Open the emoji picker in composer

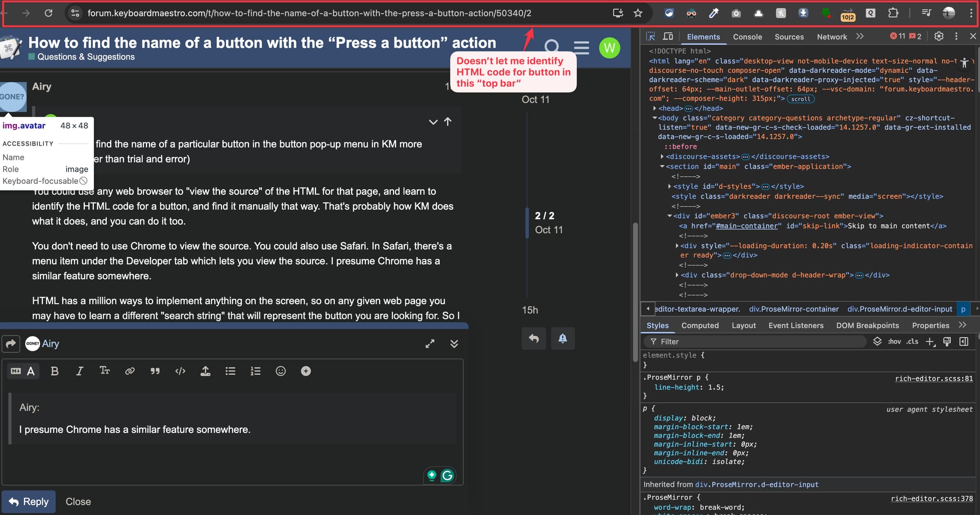click(x=281, y=371)
